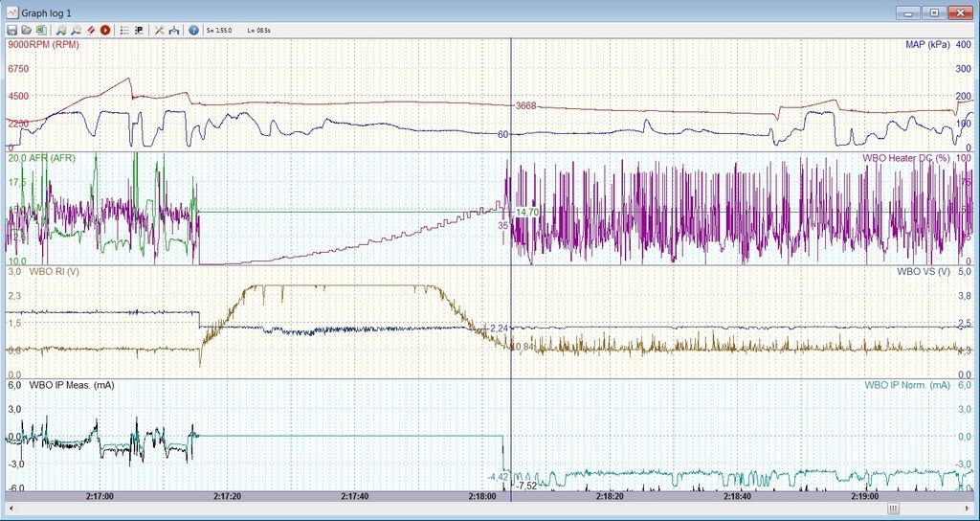
Task: Export the log to a spreadsheet
Action: tap(40, 31)
